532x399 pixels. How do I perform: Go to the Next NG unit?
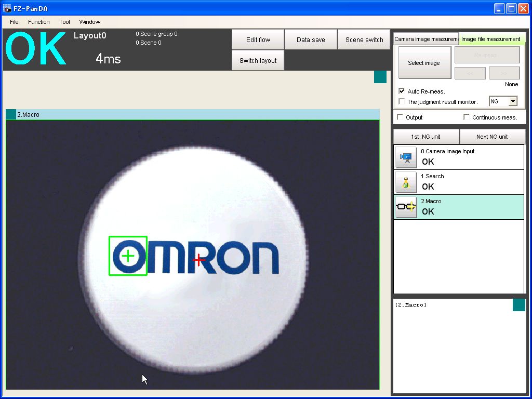[493, 137]
